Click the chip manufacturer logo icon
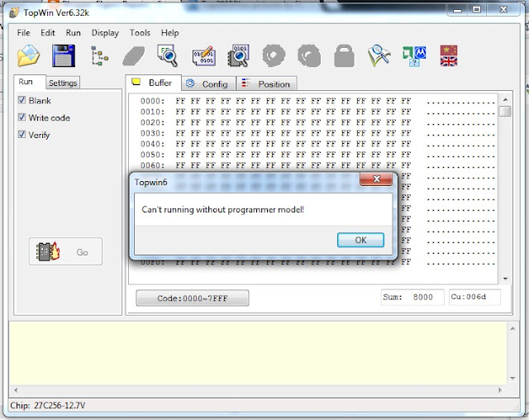The height and width of the screenshot is (420, 529). coord(414,56)
